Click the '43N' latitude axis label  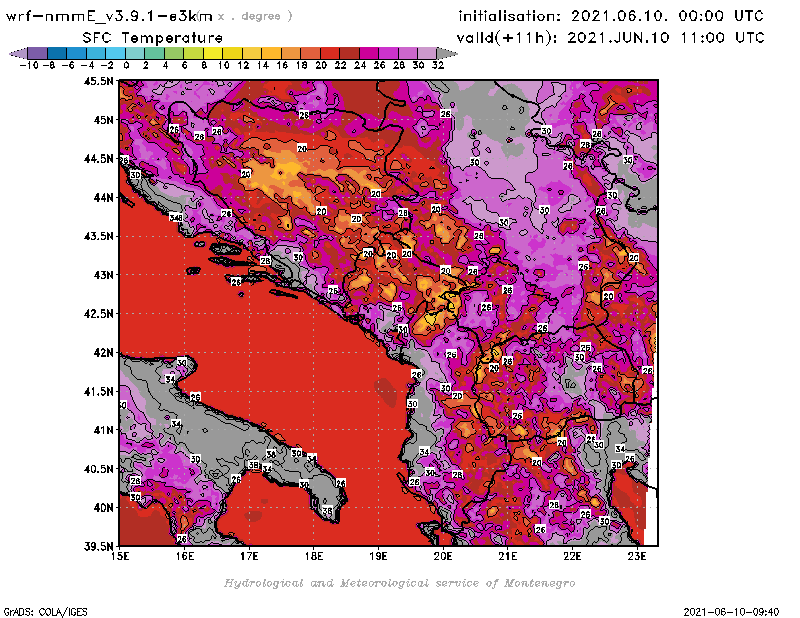click(103, 275)
